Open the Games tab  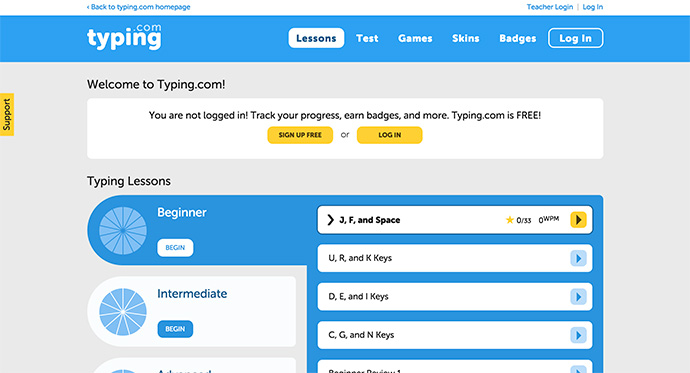tap(415, 38)
